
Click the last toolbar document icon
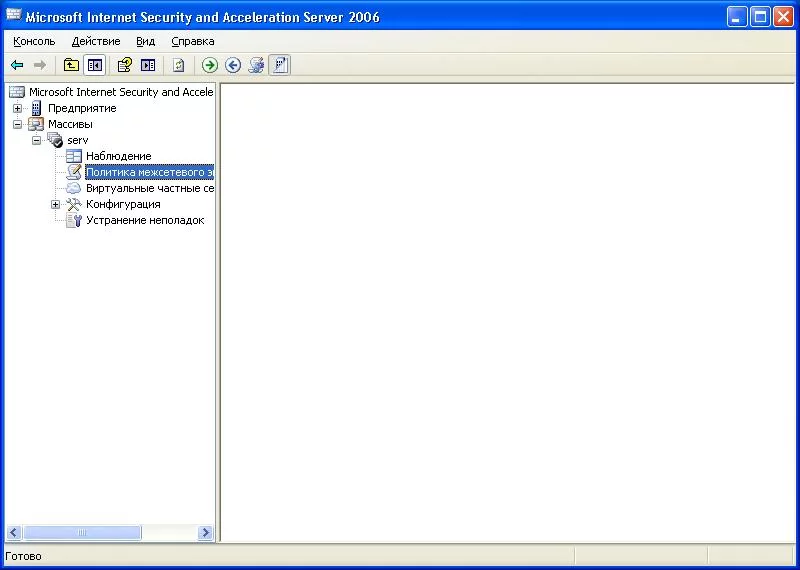coord(280,65)
